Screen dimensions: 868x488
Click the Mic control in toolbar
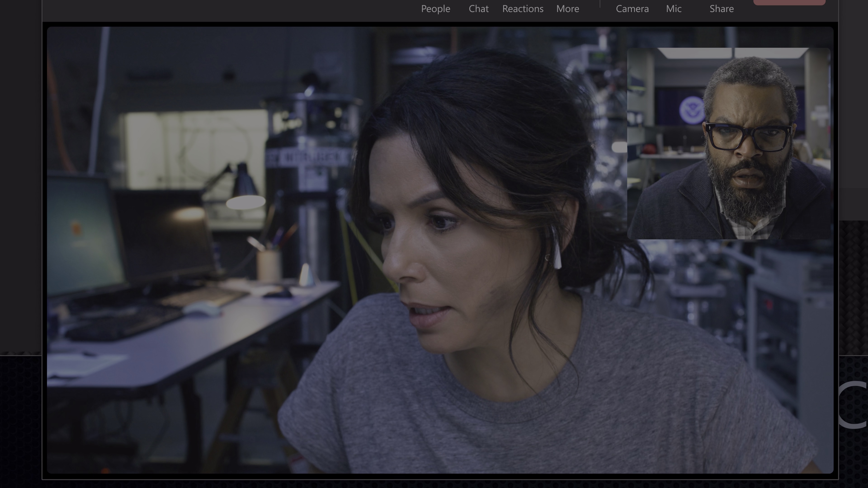click(x=674, y=9)
